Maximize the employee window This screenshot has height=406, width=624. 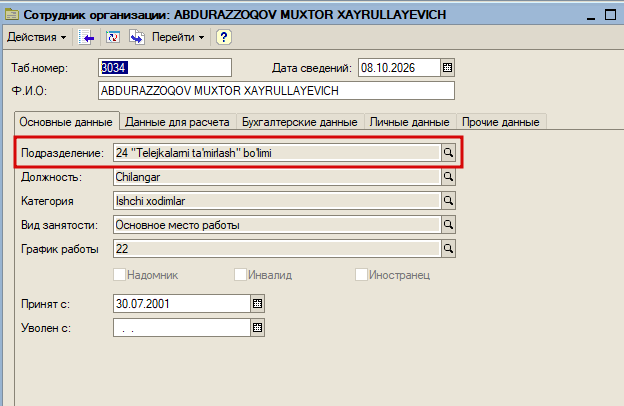point(610,15)
